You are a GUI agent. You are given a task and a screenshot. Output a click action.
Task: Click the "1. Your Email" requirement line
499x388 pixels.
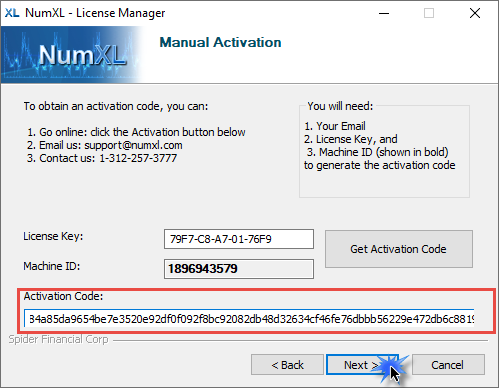[335, 126]
